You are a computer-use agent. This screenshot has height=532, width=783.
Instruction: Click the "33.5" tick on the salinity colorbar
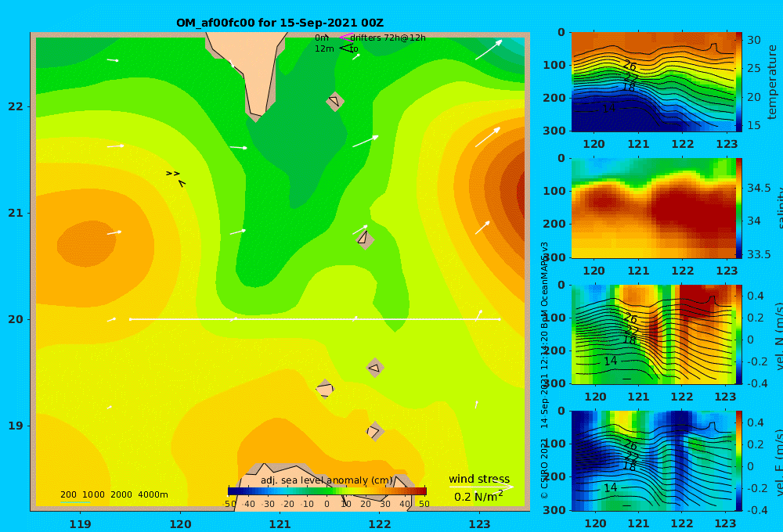tap(759, 254)
